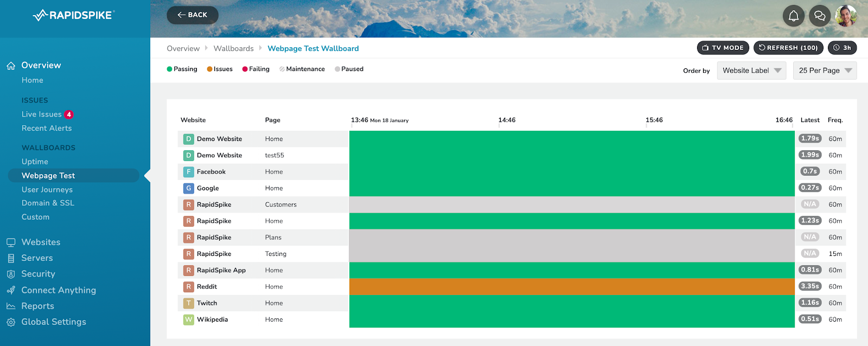
Task: Click the G icon for Google
Action: pos(188,188)
